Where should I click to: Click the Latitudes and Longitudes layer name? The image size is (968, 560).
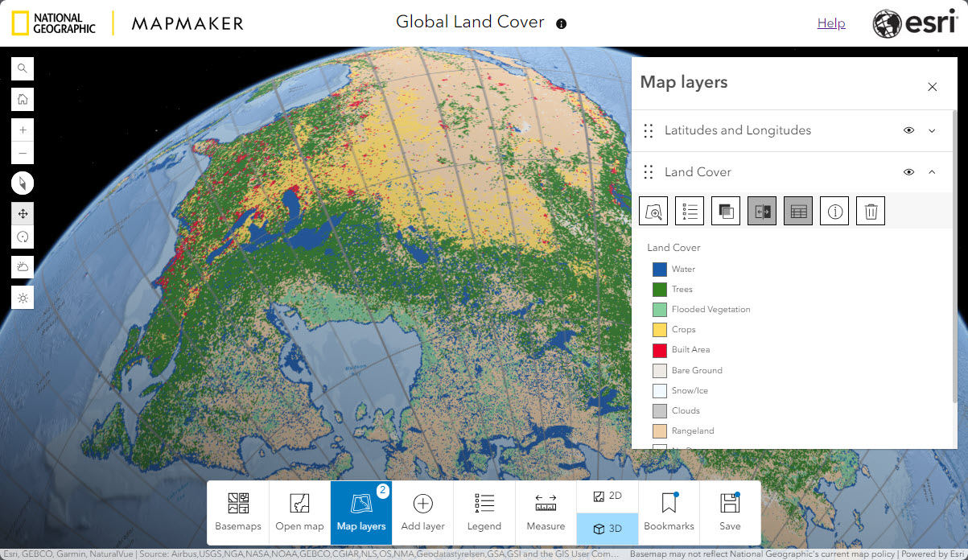pos(738,130)
